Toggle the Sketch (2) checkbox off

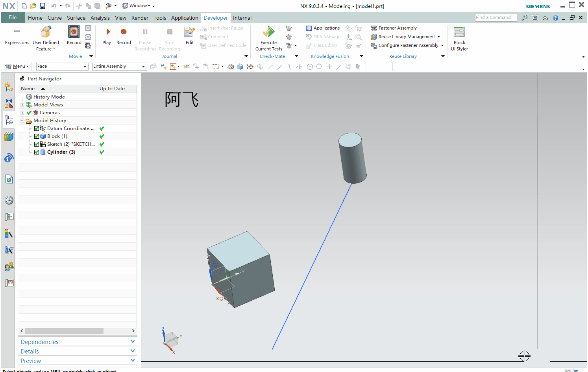[x=36, y=144]
